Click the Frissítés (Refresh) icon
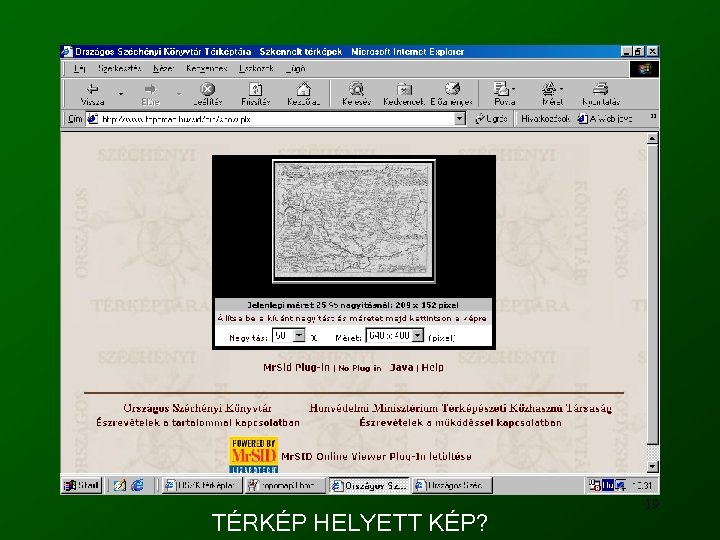This screenshot has height=540, width=720. point(255,89)
